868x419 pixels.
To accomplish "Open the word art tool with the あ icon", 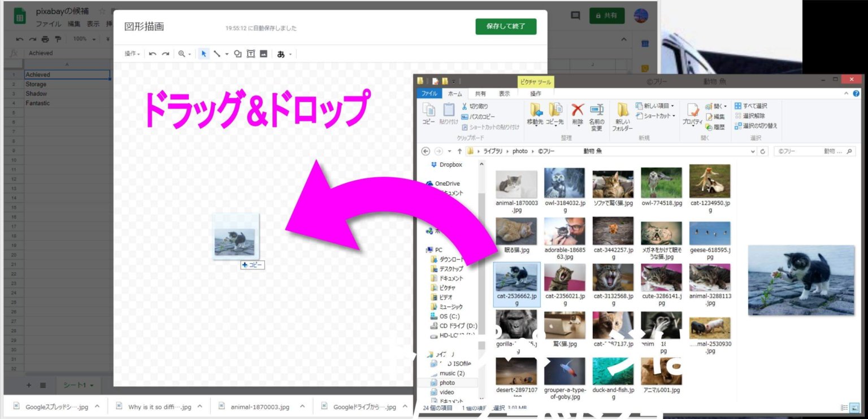I will (281, 54).
